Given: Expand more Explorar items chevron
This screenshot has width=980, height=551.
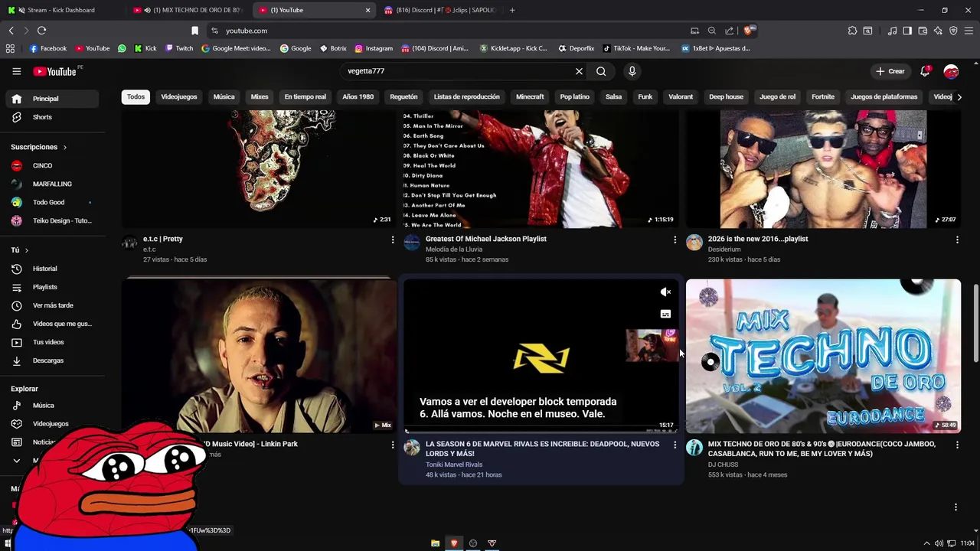Looking at the screenshot, I should [16, 461].
